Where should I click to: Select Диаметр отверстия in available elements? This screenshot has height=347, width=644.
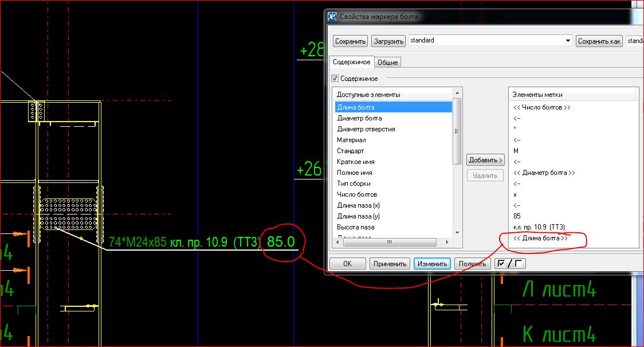point(366,129)
